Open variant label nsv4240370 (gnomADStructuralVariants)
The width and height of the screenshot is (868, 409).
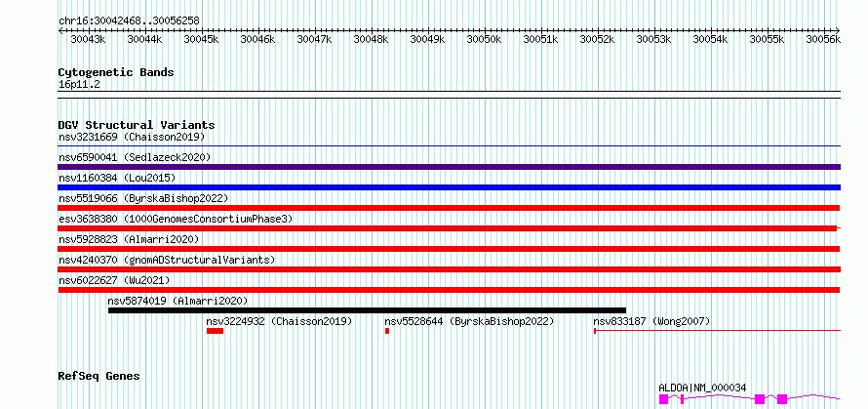(167, 260)
